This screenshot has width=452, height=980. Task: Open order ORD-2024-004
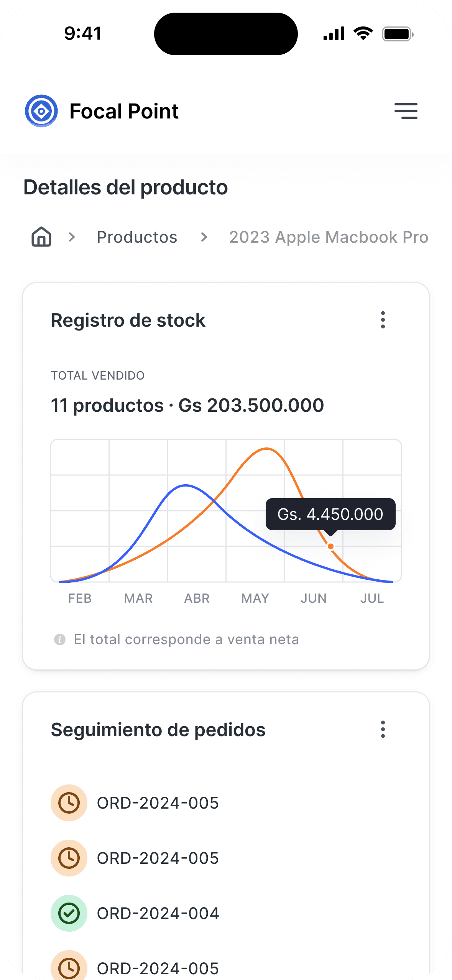(x=158, y=913)
